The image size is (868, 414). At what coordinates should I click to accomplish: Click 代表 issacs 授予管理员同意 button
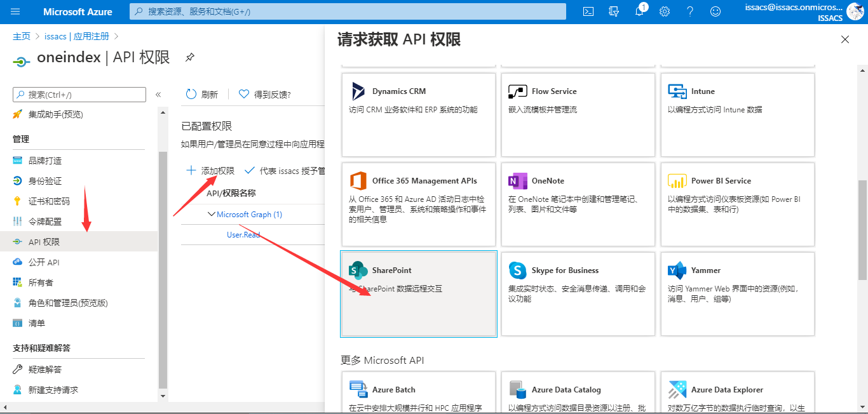click(x=284, y=171)
